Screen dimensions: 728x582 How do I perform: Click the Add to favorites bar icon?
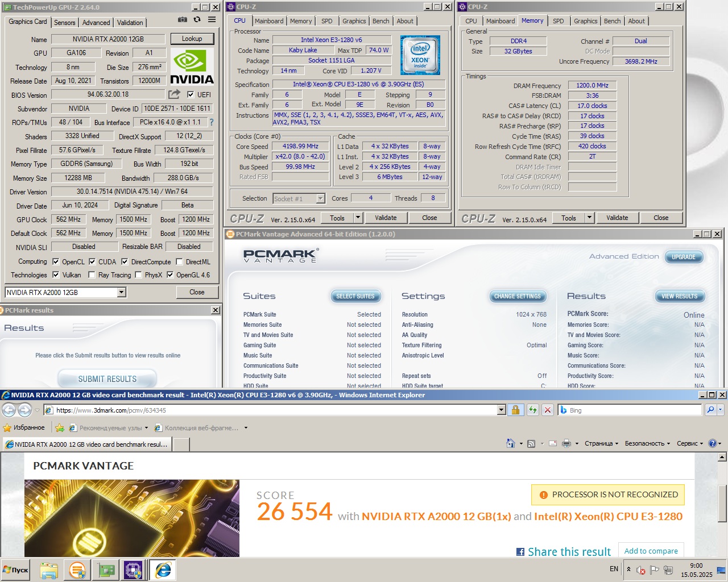pyautogui.click(x=59, y=427)
